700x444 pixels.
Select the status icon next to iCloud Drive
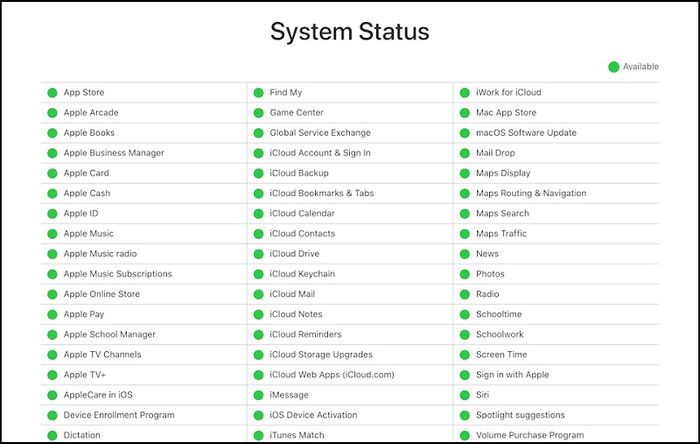pyautogui.click(x=258, y=254)
